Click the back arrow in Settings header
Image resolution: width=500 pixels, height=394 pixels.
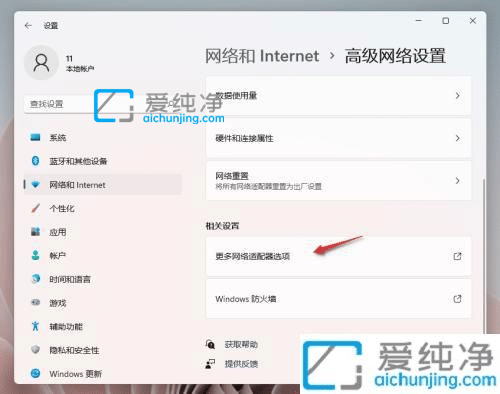coord(28,26)
